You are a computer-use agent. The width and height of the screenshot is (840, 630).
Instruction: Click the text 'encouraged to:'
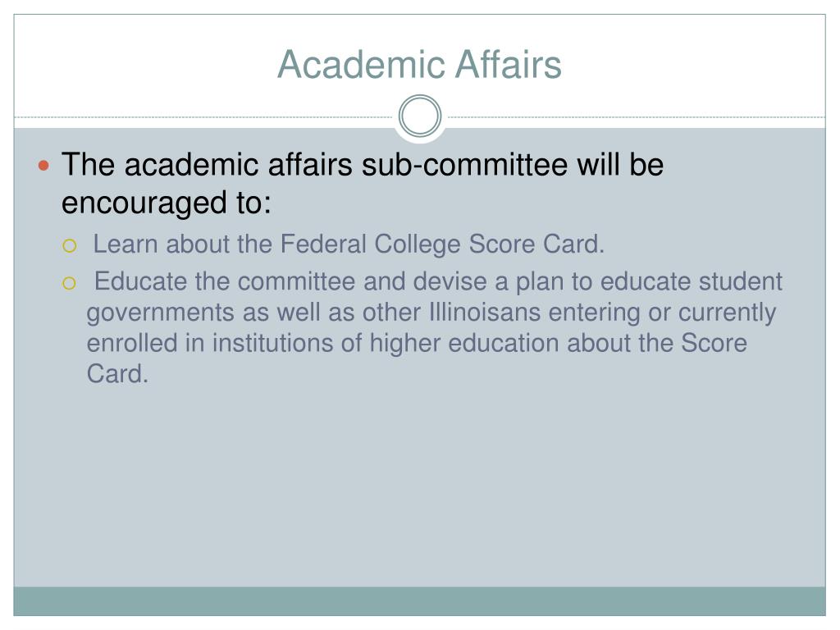[167, 203]
